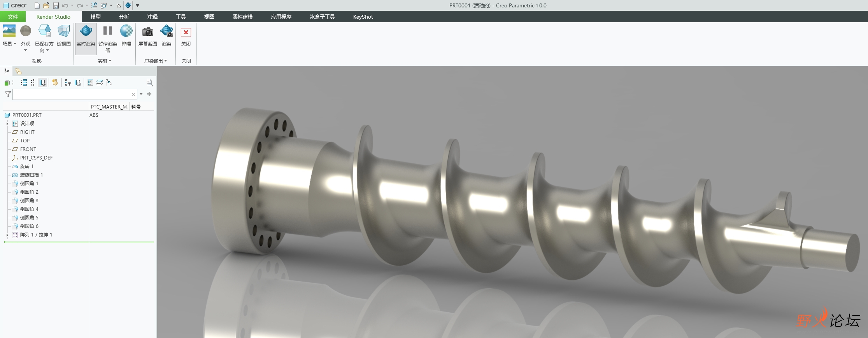The image size is (868, 338).
Task: Expand the 阵列 1 / 拉伸 1 node
Action: pyautogui.click(x=7, y=235)
